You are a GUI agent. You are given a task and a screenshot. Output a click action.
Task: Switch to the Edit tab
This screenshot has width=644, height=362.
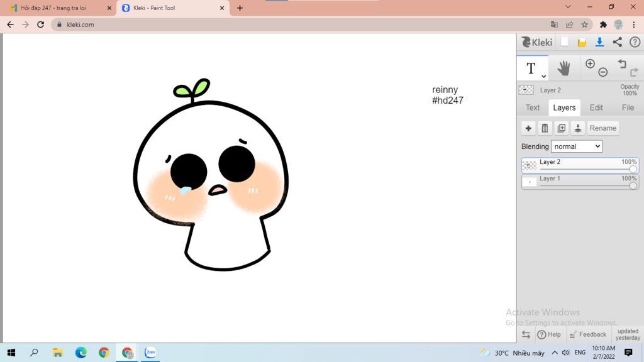(596, 107)
